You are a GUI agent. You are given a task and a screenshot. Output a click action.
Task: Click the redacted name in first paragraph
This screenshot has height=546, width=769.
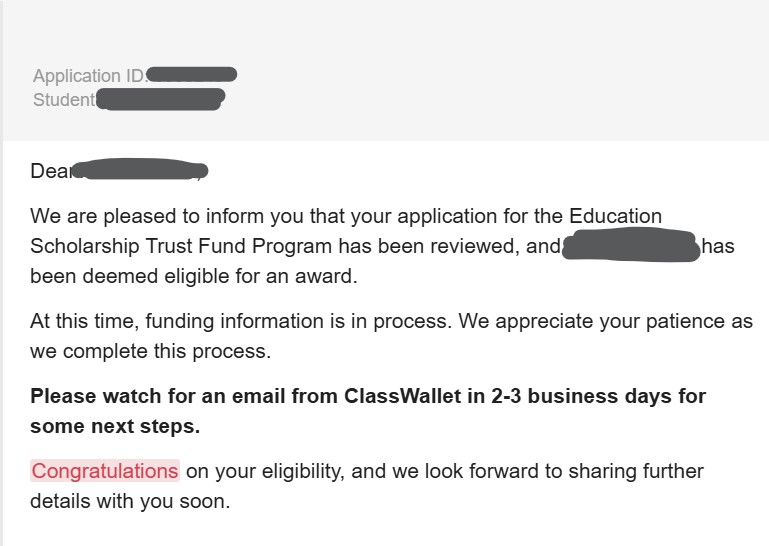630,246
